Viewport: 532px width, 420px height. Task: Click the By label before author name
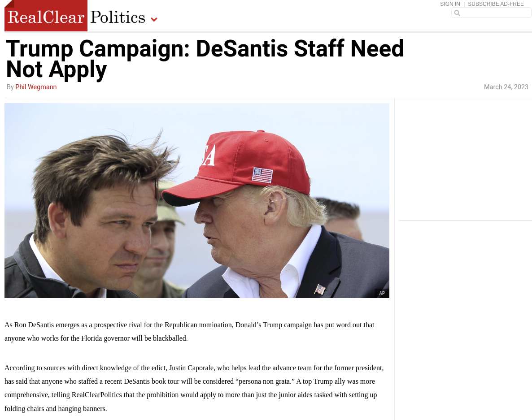point(10,87)
